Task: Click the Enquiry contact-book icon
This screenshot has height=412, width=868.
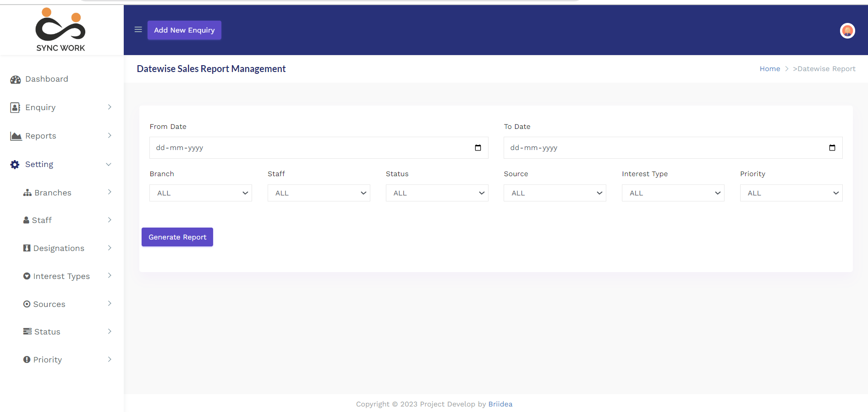Action: (15, 107)
